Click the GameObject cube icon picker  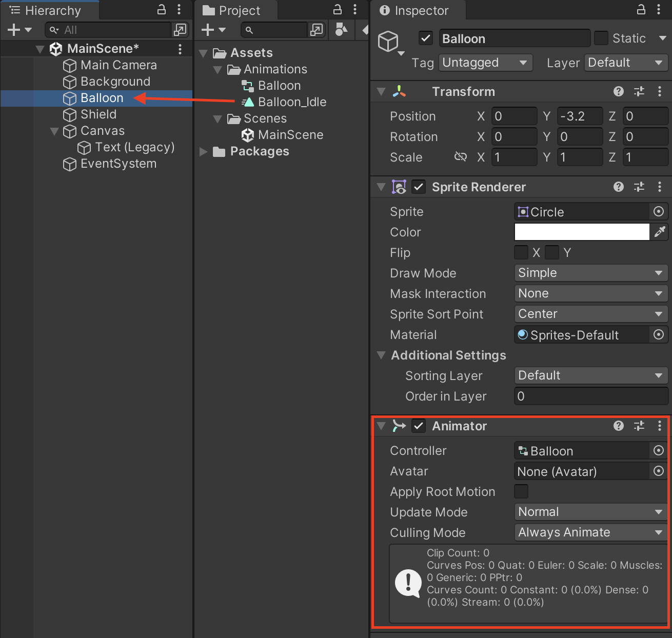tap(390, 43)
